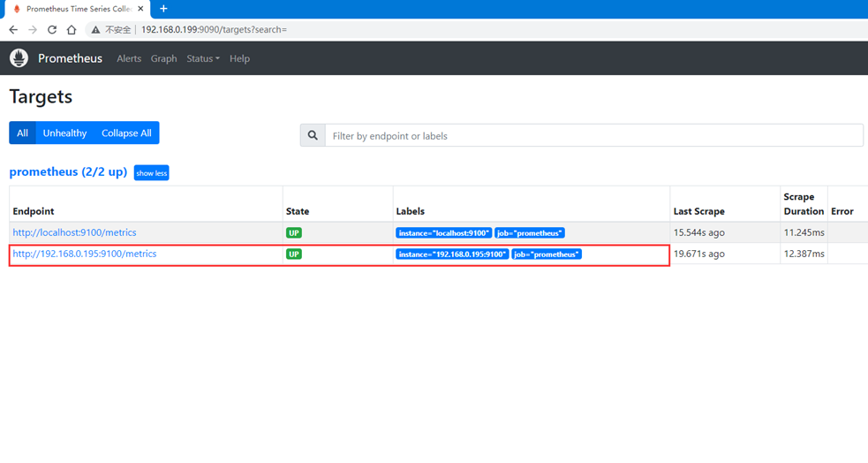Go back with the browser back arrow
This screenshot has height=463, width=868.
pos(13,30)
